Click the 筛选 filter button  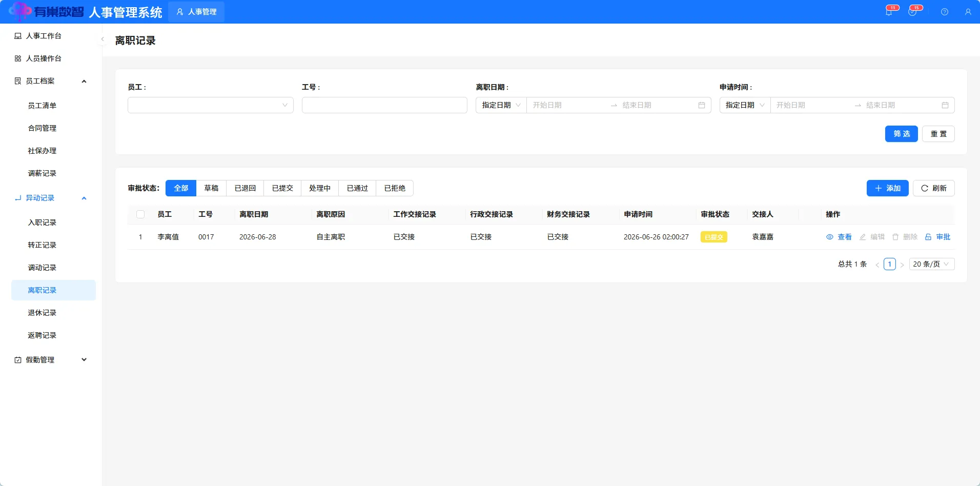tap(902, 134)
